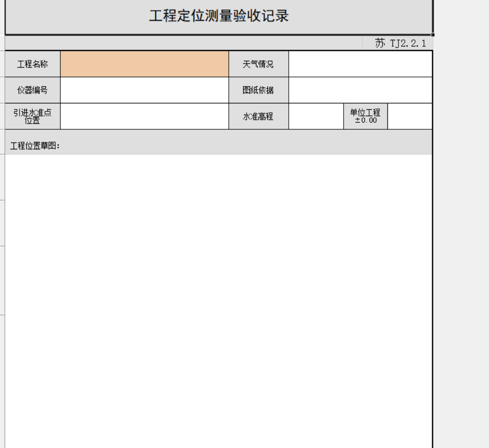The height and width of the screenshot is (448, 489).
Task: Click the empty cell right of 天气情况
Action: (x=361, y=64)
